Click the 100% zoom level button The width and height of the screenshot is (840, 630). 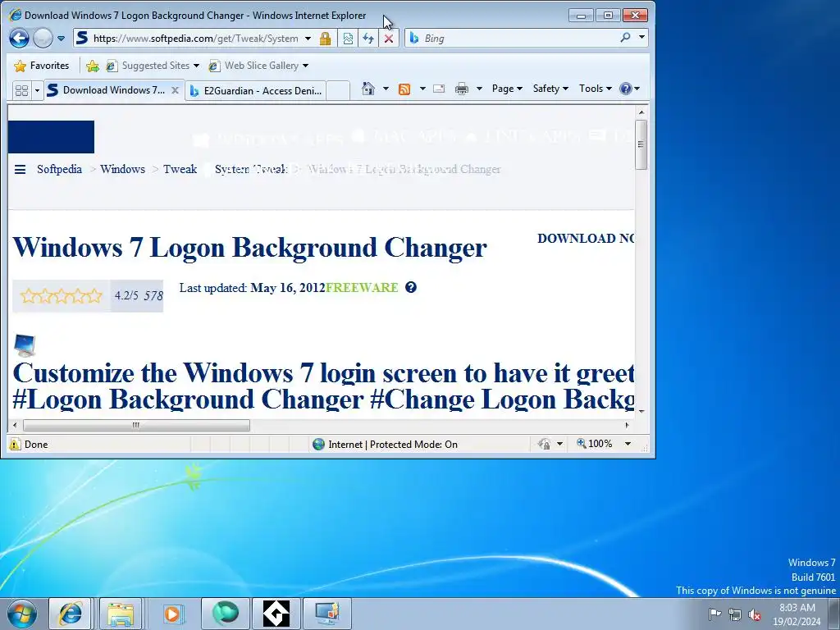[595, 444]
